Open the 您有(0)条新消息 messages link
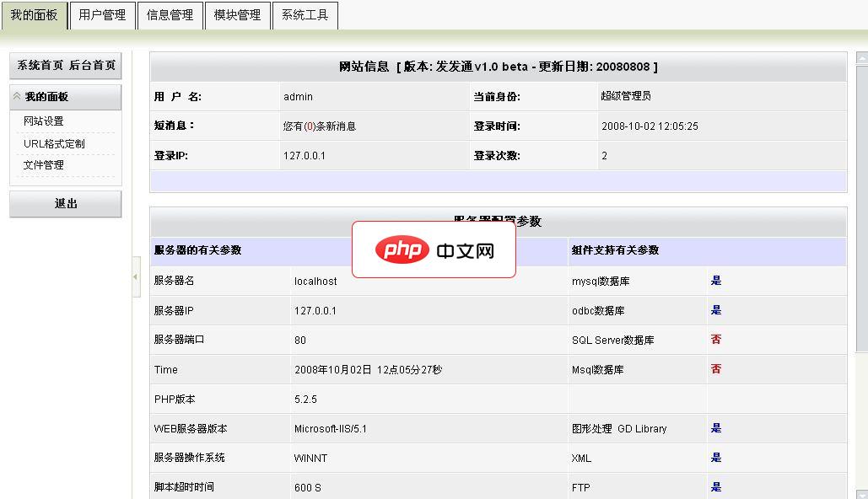The width and height of the screenshot is (868, 499). 321,126
